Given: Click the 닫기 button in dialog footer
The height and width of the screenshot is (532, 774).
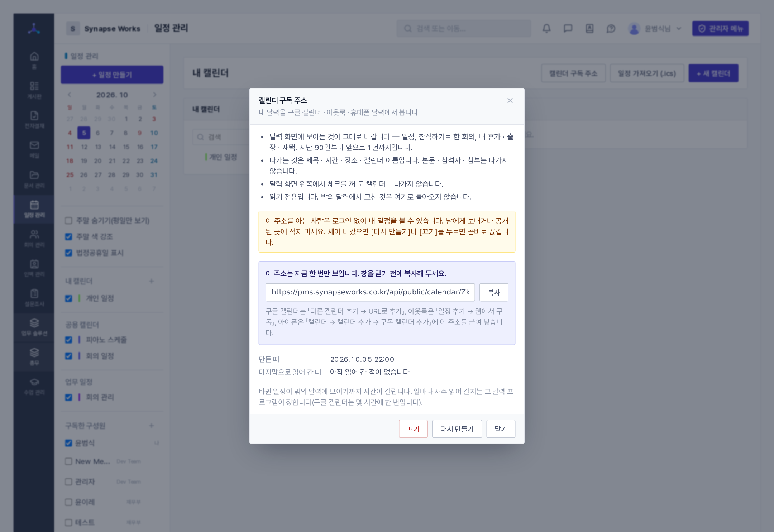Looking at the screenshot, I should click(501, 429).
